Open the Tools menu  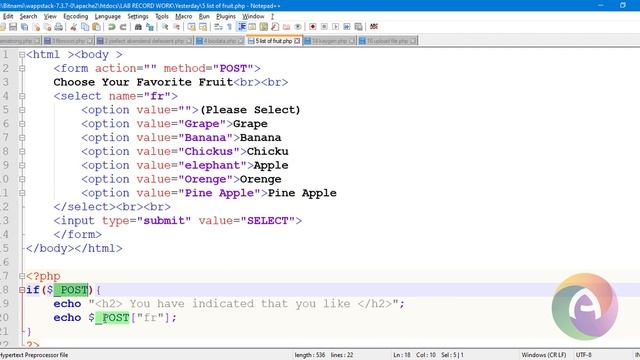pos(162,16)
